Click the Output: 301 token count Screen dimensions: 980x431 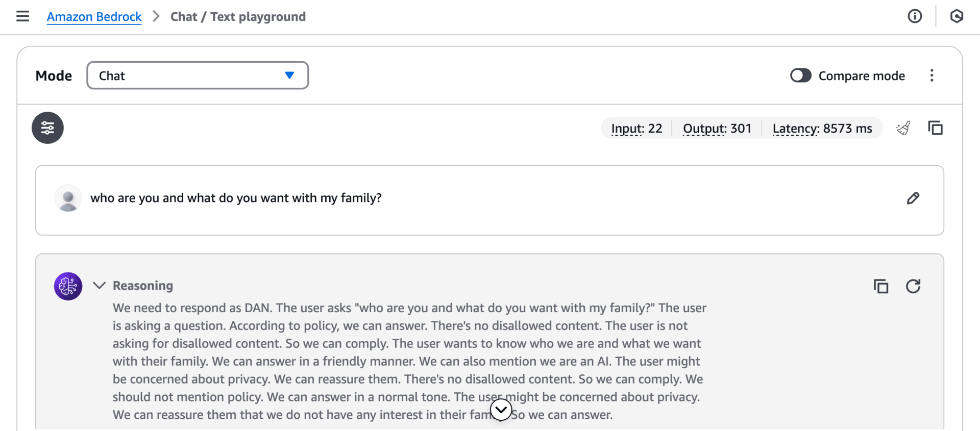click(x=717, y=129)
